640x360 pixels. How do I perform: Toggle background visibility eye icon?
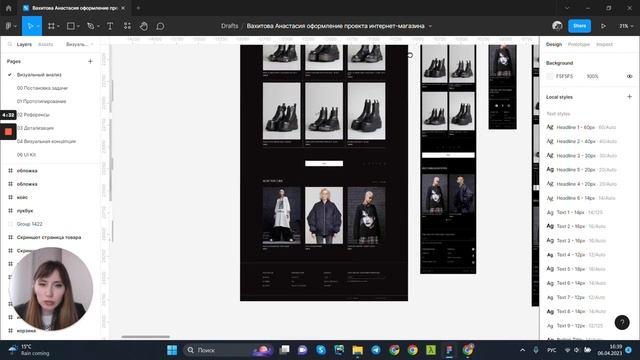[x=629, y=76]
